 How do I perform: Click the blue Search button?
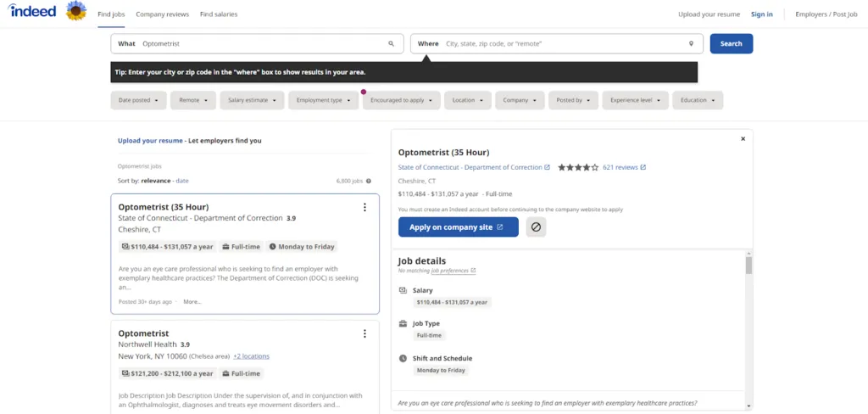point(732,44)
